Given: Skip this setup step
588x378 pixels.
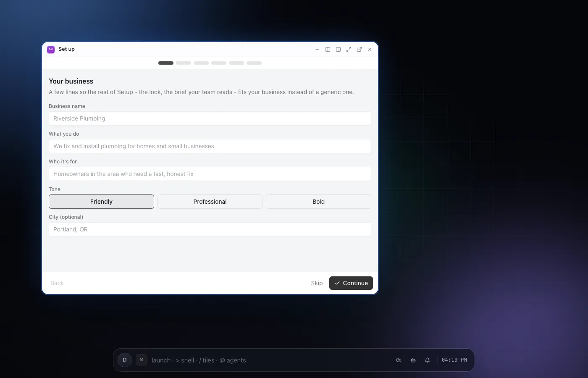Looking at the screenshot, I should [x=317, y=283].
